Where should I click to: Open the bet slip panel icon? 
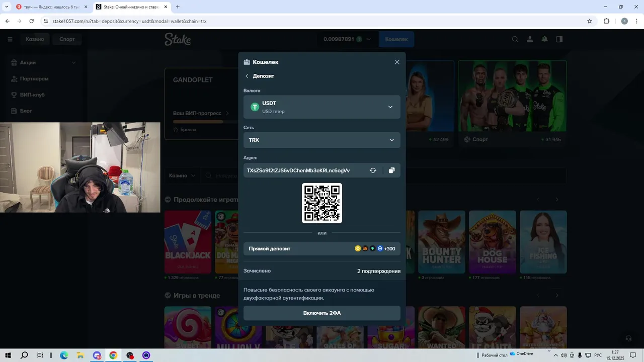click(559, 39)
